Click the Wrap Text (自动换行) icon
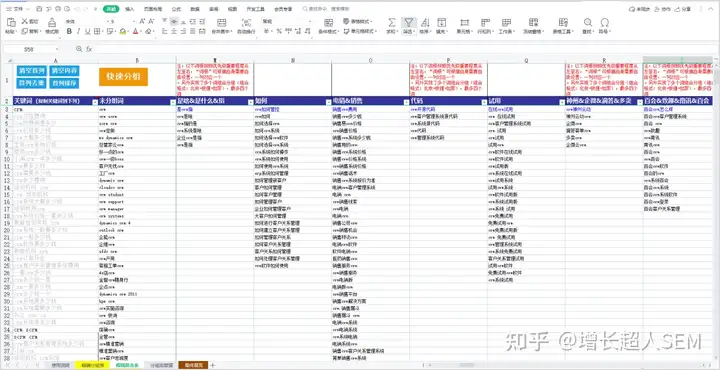This screenshot has width=720, height=370. point(246,22)
